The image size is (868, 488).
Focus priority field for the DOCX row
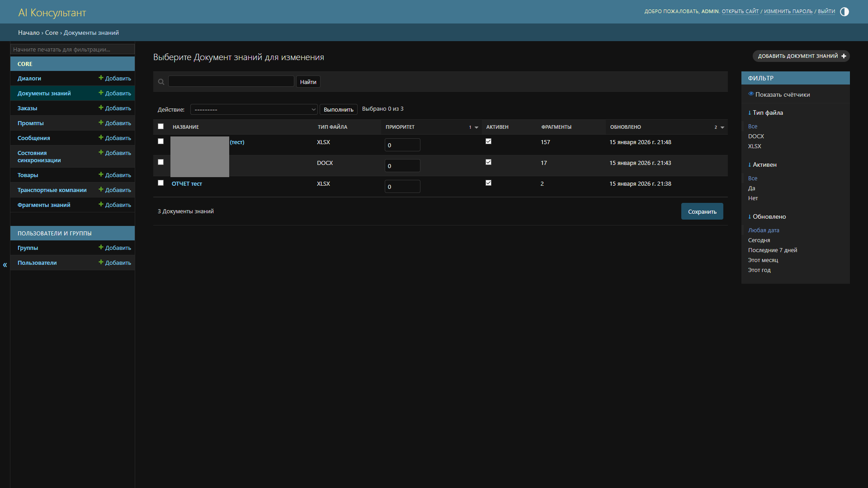[x=402, y=165]
